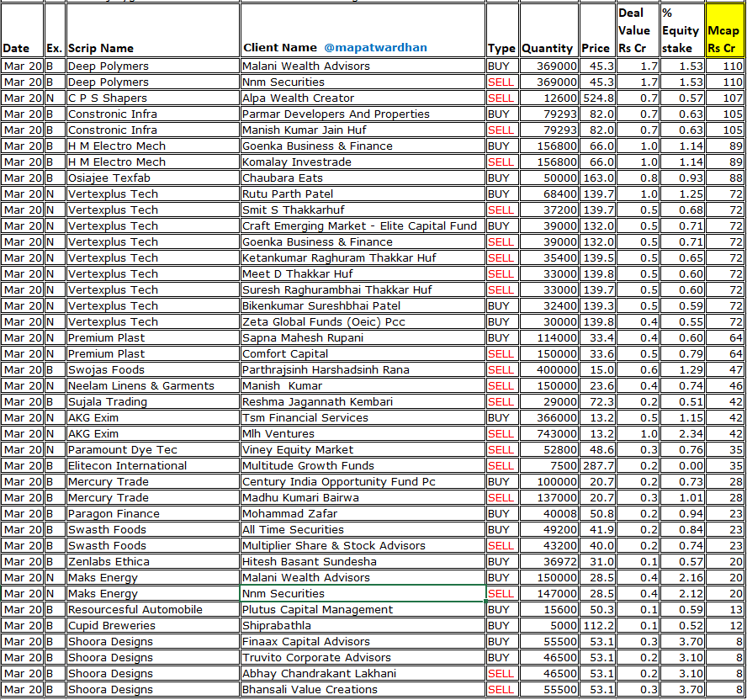Select the quantity cell '400000'
Screen dimensions: 747x700
pos(549,370)
